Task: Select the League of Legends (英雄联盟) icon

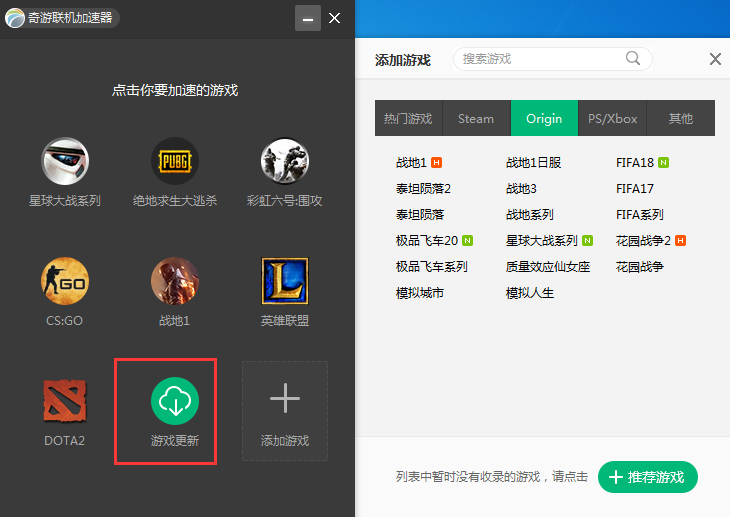Action: point(285,281)
